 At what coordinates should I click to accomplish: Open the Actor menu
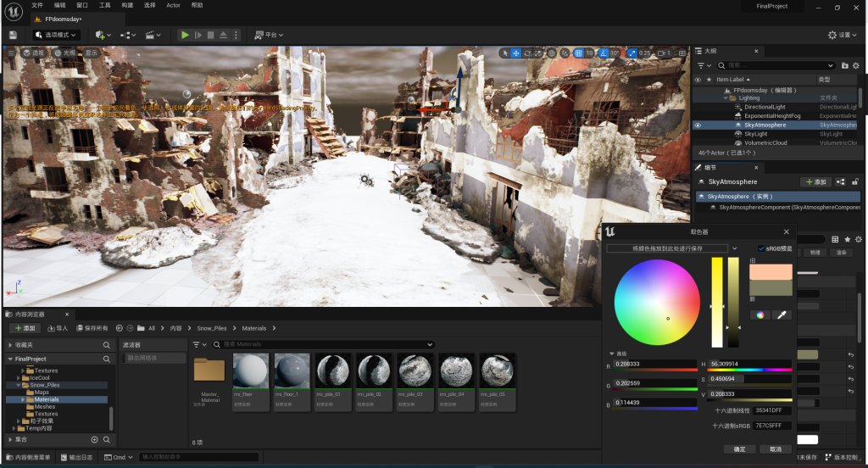pyautogui.click(x=173, y=5)
